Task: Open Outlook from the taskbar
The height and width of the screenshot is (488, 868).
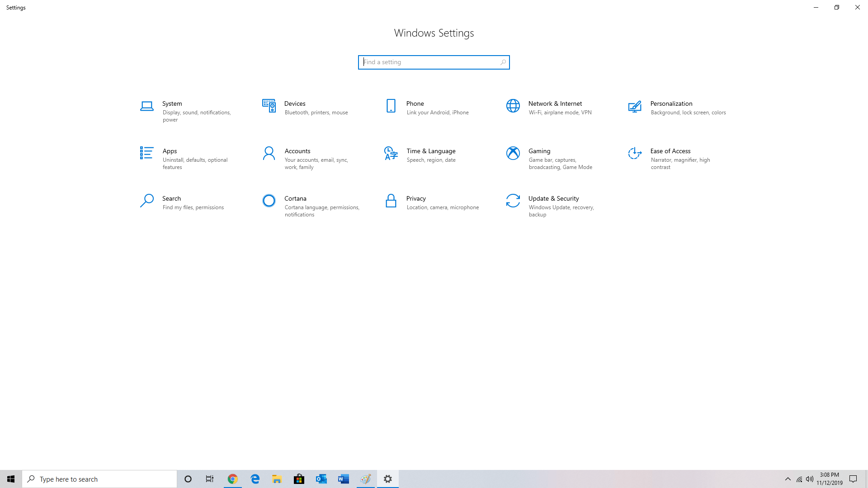Action: (321, 479)
